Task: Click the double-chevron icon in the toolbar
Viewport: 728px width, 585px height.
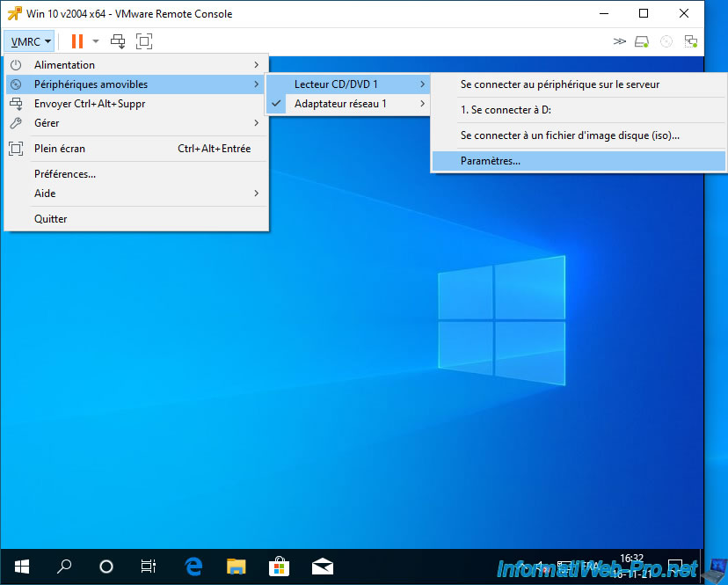Action: [619, 41]
